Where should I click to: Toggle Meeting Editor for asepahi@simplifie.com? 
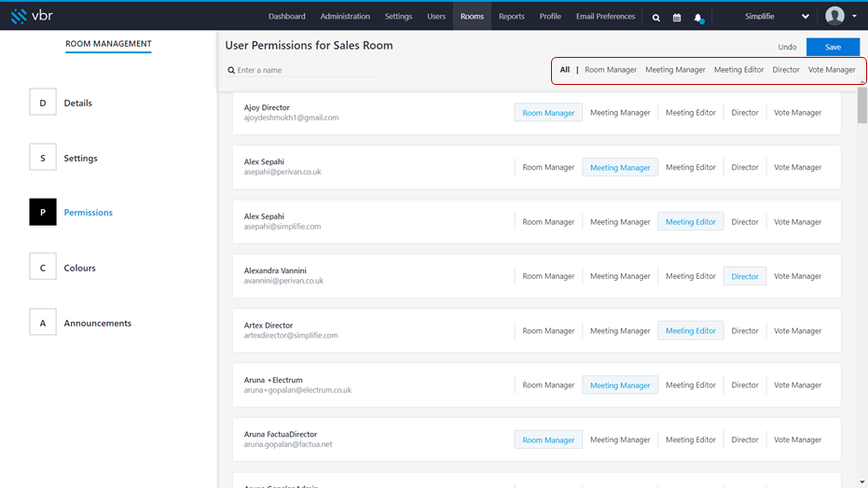point(690,221)
